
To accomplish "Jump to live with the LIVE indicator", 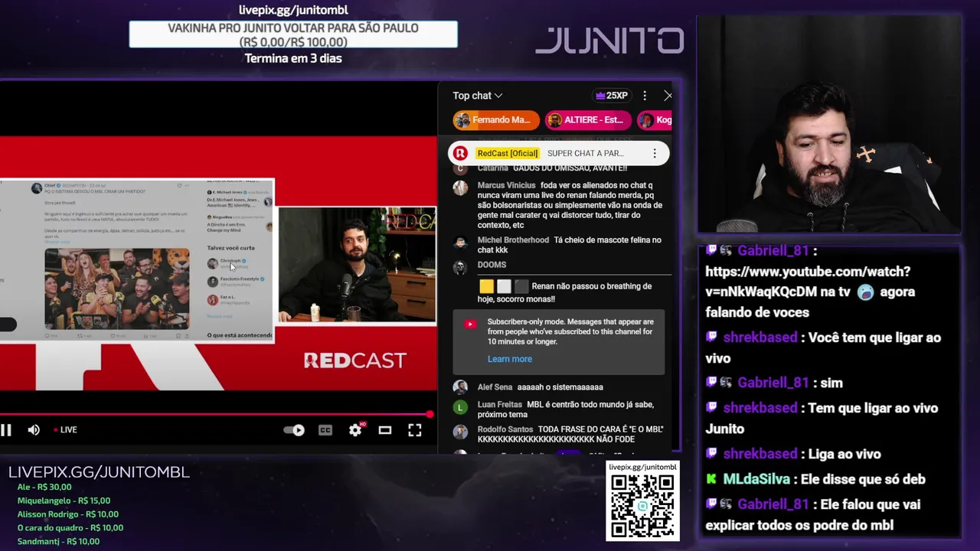I will 65,430.
